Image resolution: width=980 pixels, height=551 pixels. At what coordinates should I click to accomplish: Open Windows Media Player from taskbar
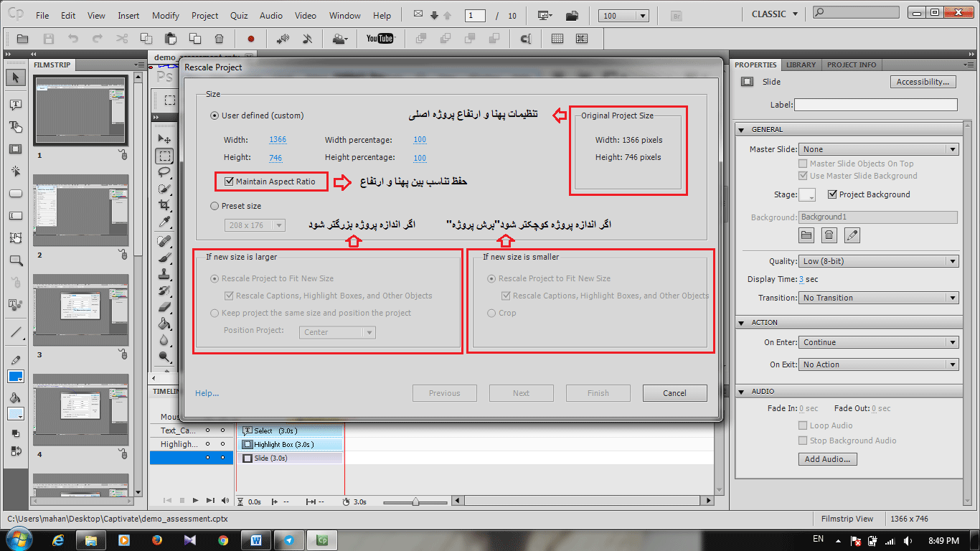tap(124, 540)
